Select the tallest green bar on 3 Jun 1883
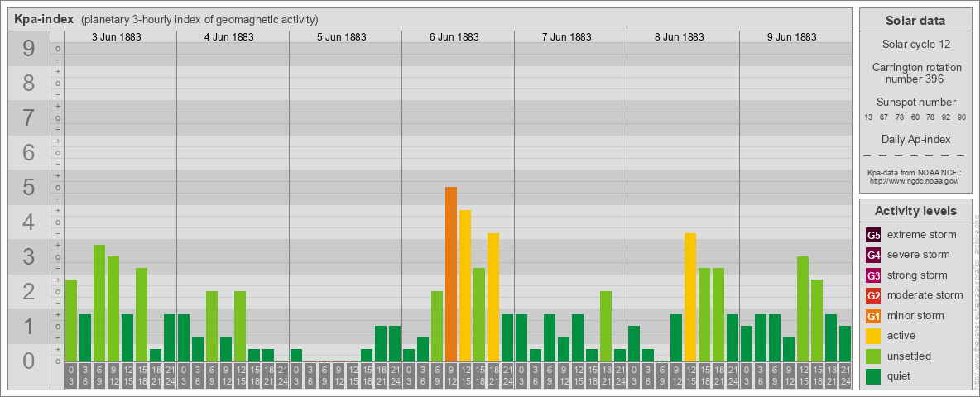The height and width of the screenshot is (397, 980). [x=99, y=303]
